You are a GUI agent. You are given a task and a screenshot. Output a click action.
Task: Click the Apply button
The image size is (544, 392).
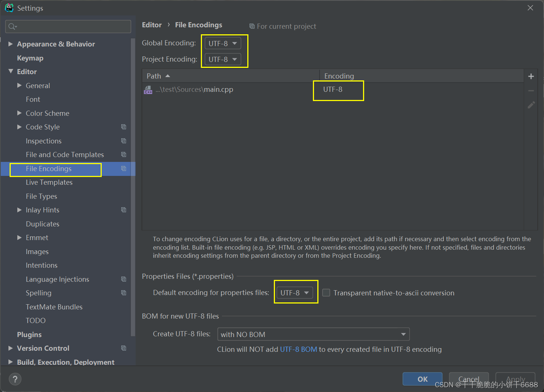coord(515,379)
